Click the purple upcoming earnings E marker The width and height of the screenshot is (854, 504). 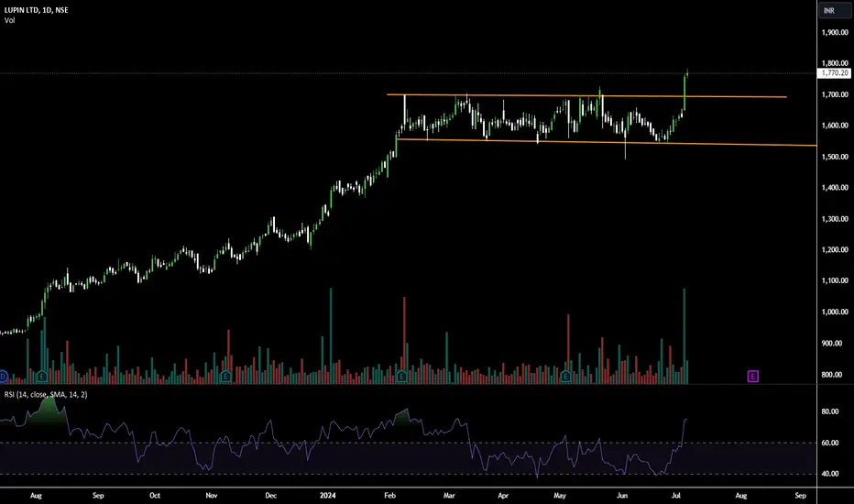pyautogui.click(x=752, y=376)
